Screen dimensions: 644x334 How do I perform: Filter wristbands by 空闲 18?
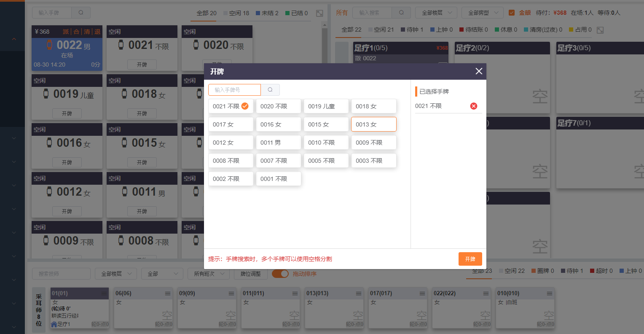coord(236,13)
